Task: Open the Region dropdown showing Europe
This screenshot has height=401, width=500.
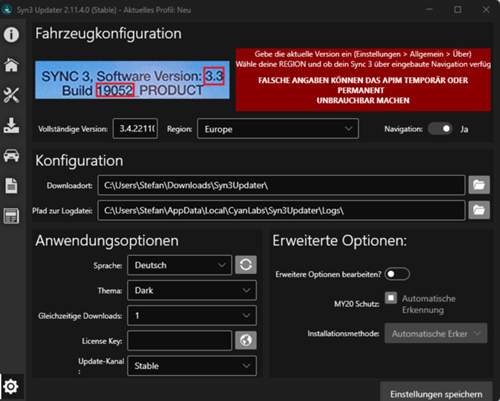Action: tap(278, 129)
